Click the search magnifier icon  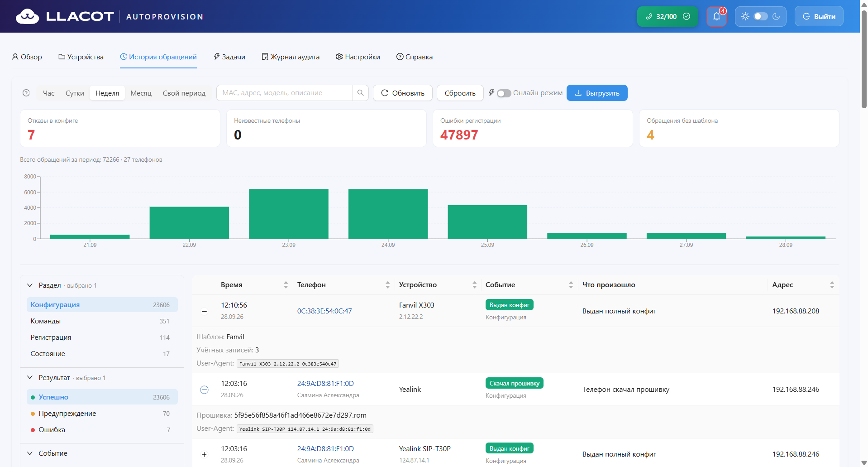pos(360,93)
